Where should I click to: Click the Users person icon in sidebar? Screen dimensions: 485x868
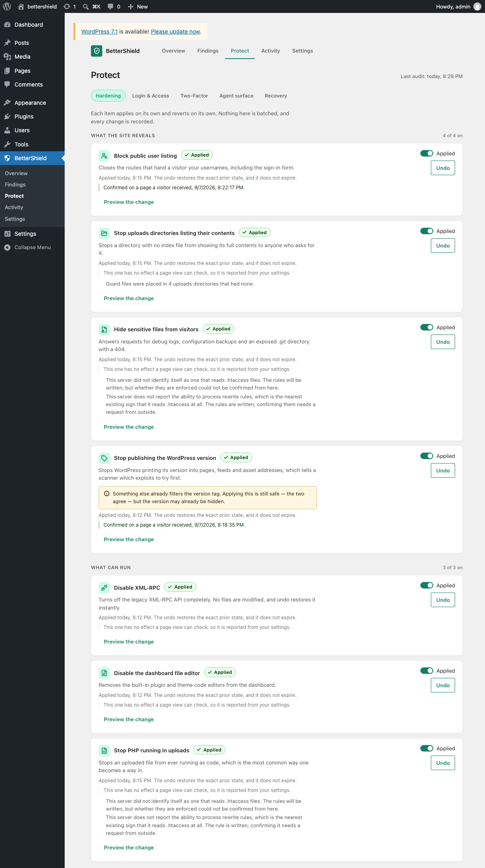7,130
